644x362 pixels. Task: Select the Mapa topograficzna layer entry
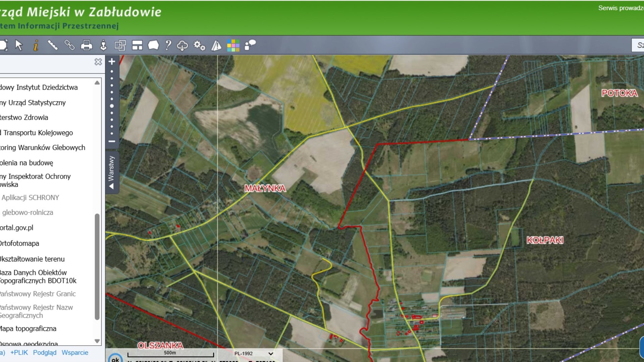pos(28,328)
